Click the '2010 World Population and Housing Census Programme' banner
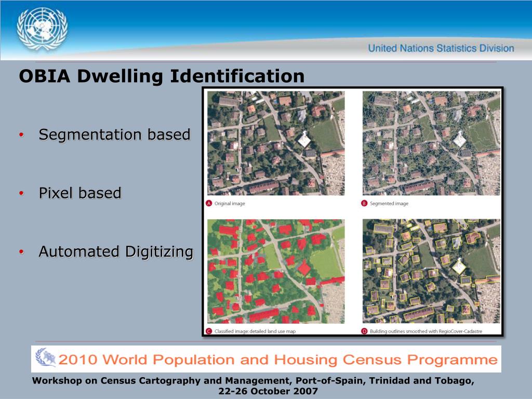 tap(266, 359)
